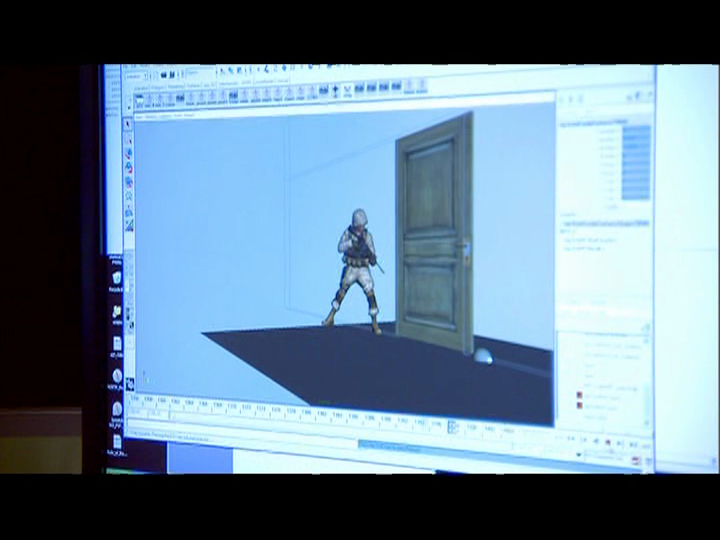Expand the shelf options arrow at left of shelf
Image resolution: width=720 pixels, height=540 pixels.
129,107
